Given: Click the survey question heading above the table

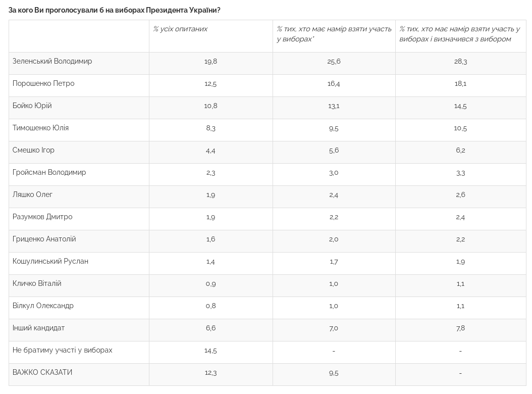Looking at the screenshot, I should (x=115, y=10).
